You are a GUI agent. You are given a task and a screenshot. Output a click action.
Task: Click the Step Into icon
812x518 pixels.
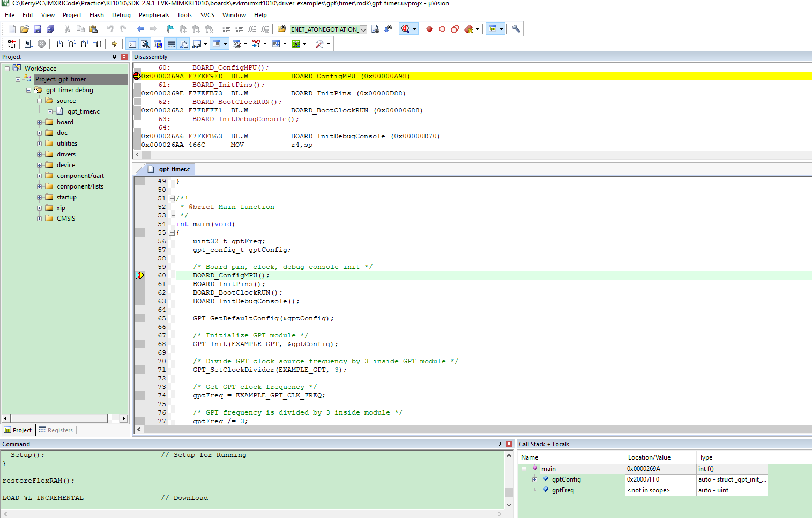59,44
